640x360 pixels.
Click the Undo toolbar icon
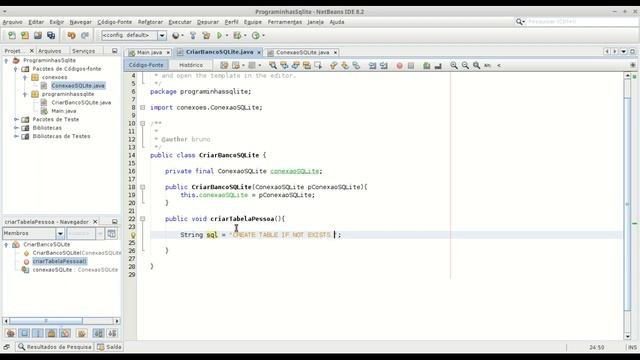[71, 36]
